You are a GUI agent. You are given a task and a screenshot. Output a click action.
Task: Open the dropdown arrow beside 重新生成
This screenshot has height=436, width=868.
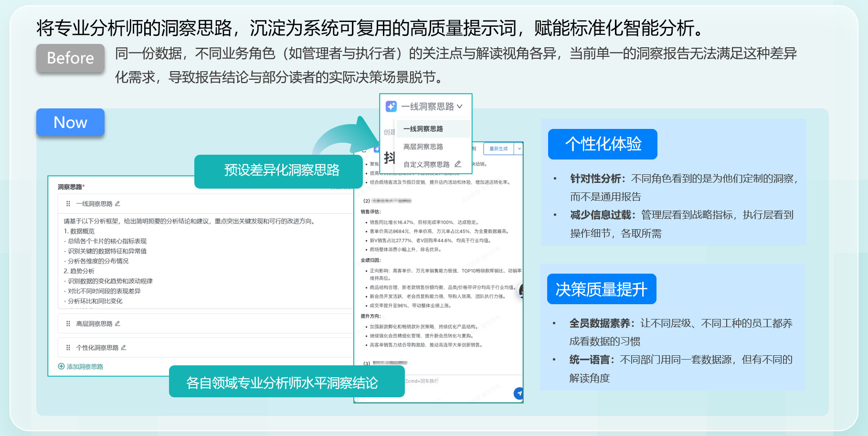[519, 149]
